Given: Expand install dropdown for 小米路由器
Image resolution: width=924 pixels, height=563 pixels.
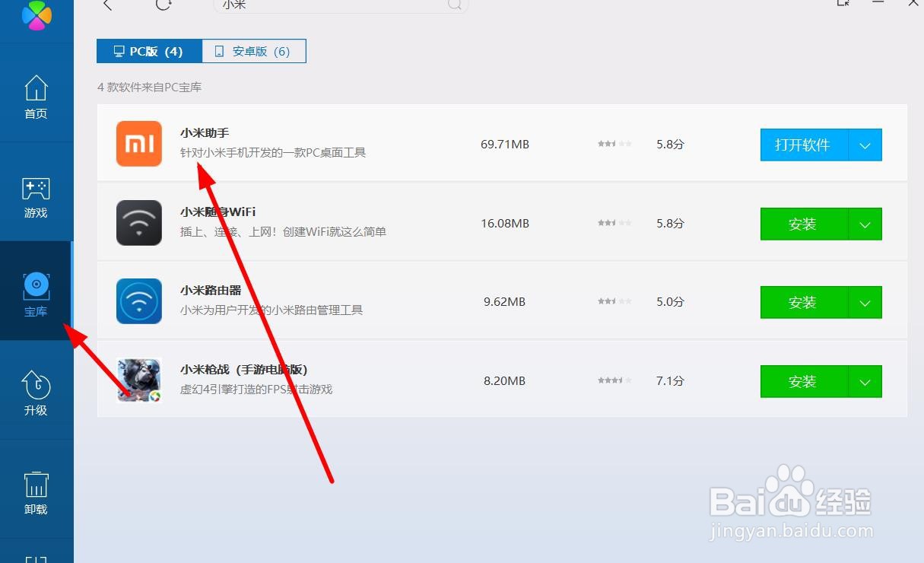Looking at the screenshot, I should pyautogui.click(x=865, y=302).
